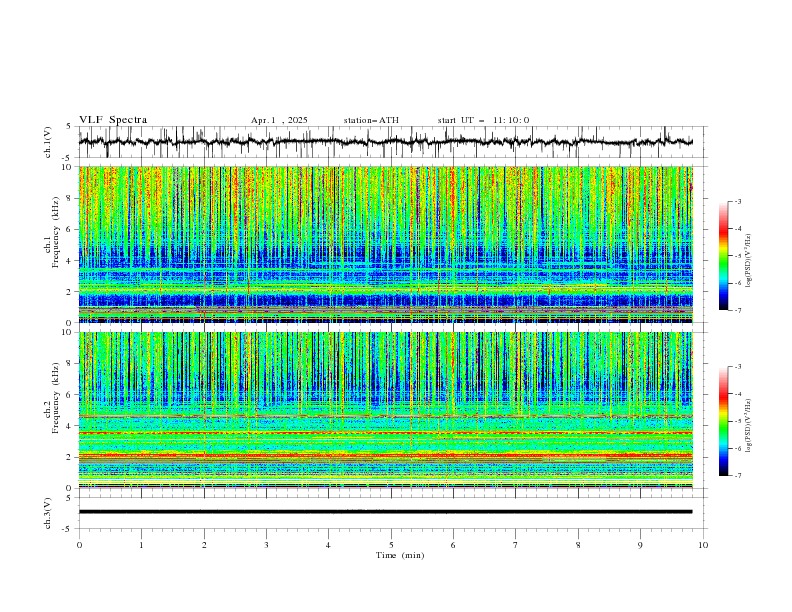Click time axis tick label '10'
The height and width of the screenshot is (612, 792).
pos(703,545)
